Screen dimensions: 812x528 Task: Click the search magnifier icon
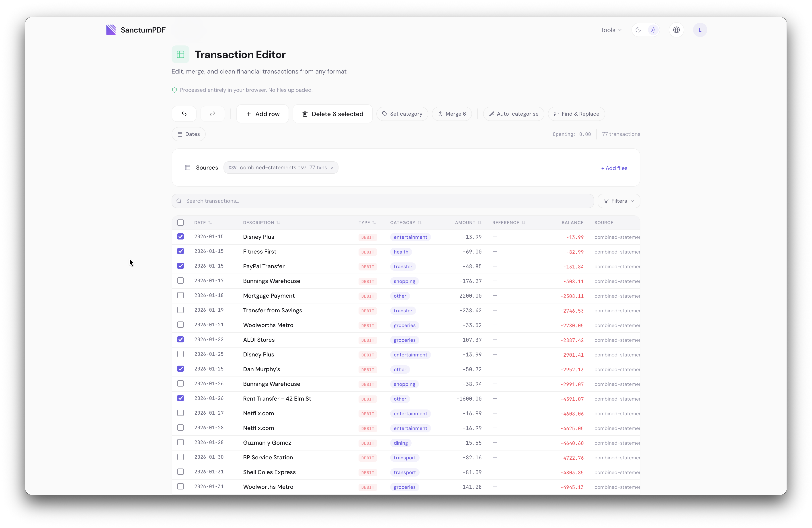click(179, 201)
